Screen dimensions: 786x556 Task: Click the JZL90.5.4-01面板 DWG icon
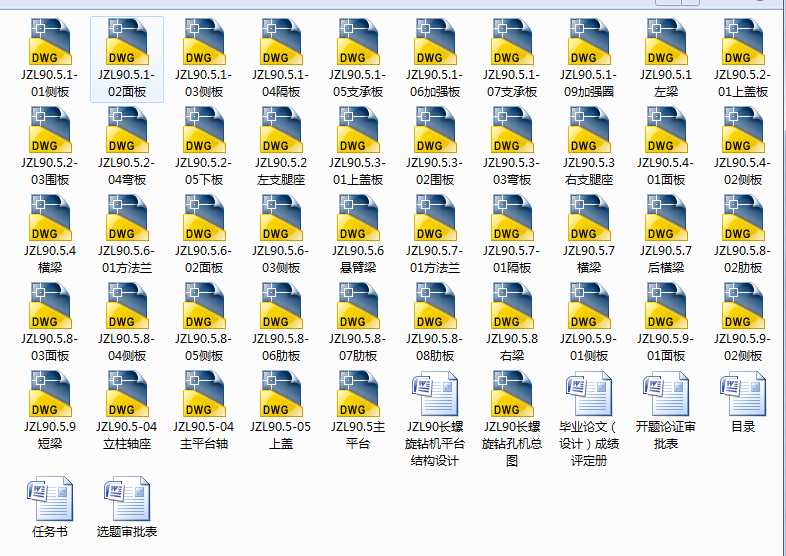(666, 130)
